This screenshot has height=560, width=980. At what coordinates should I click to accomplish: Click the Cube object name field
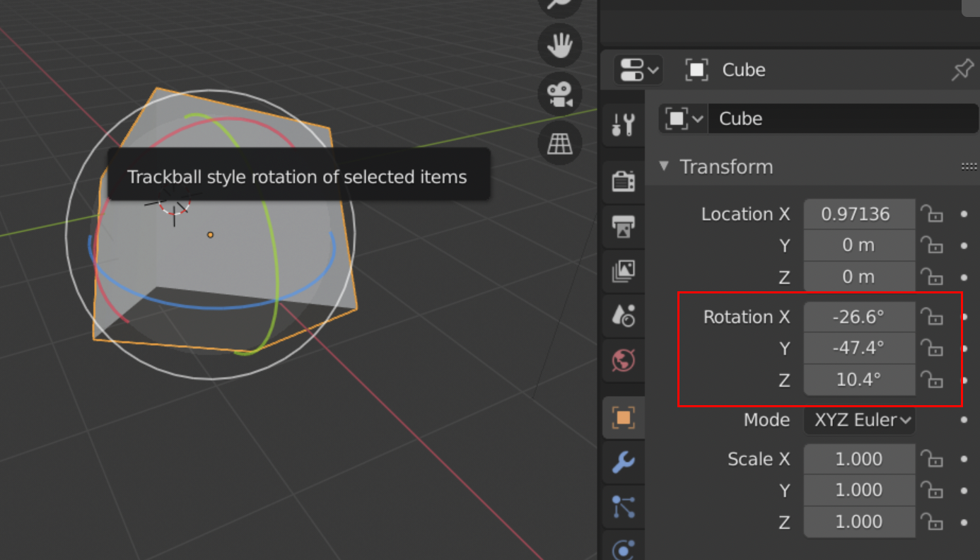click(843, 119)
